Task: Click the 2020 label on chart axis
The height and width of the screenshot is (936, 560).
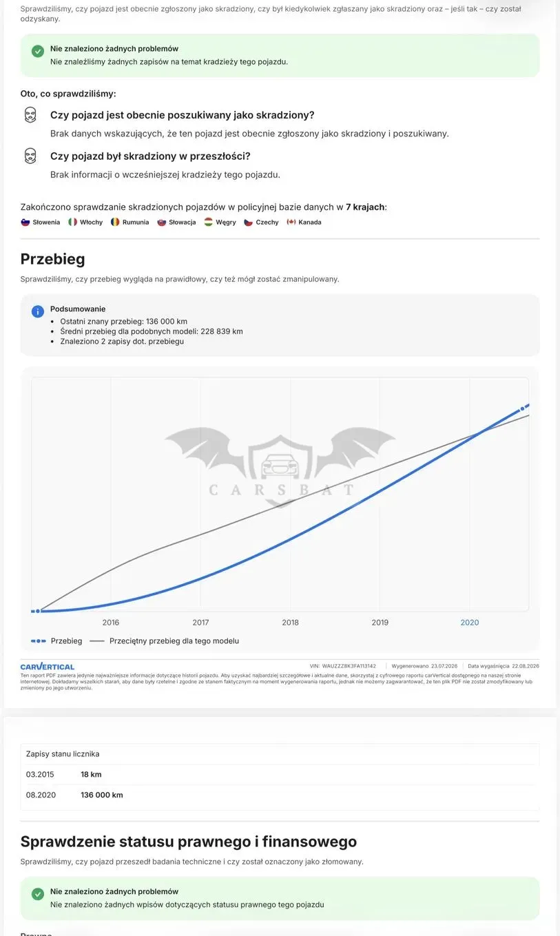Action: 470,623
